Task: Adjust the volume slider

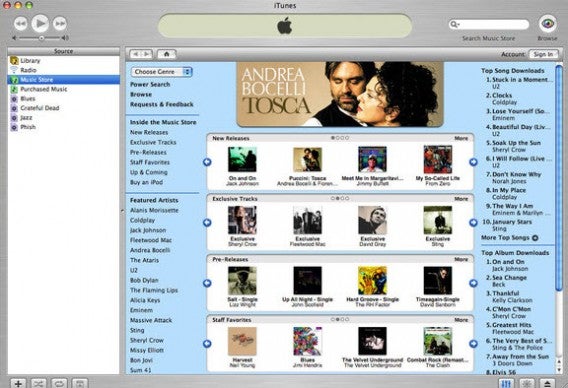Action: (40, 38)
